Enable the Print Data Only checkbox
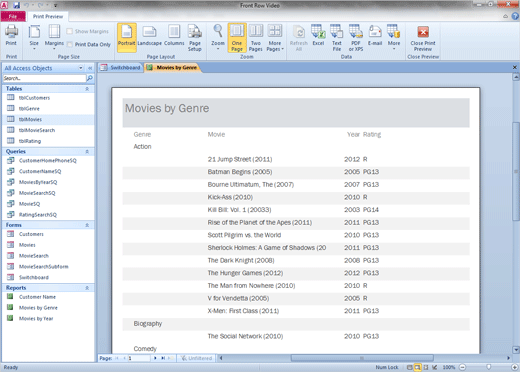The image size is (520, 372). pyautogui.click(x=70, y=44)
